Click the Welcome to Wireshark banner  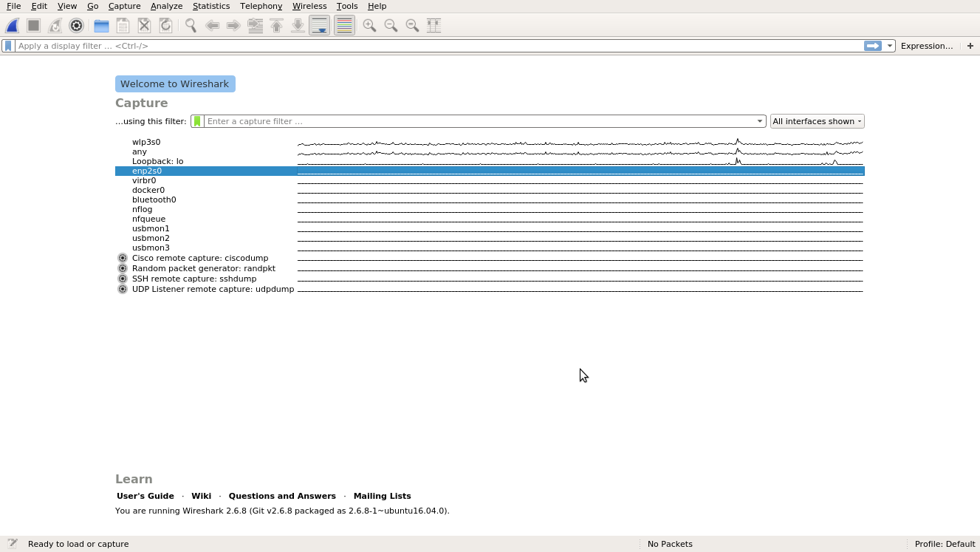(175, 84)
